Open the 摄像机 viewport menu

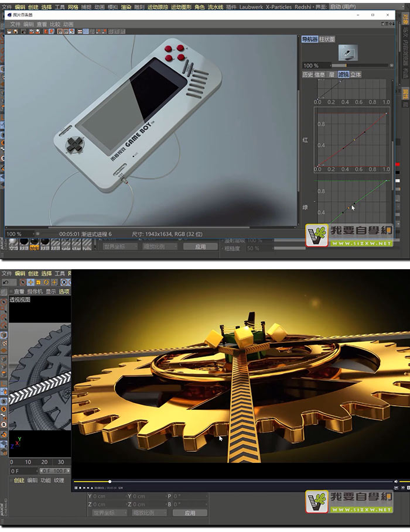(35, 291)
